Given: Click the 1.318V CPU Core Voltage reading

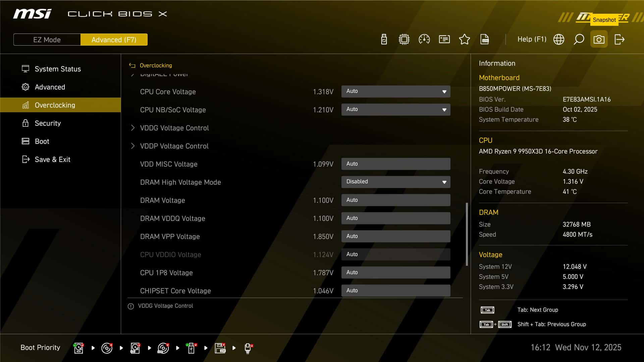Looking at the screenshot, I should click(323, 92).
